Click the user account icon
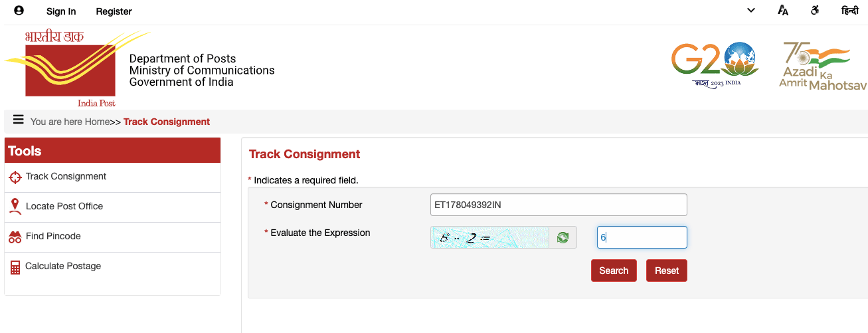Image resolution: width=868 pixels, height=333 pixels. [19, 11]
